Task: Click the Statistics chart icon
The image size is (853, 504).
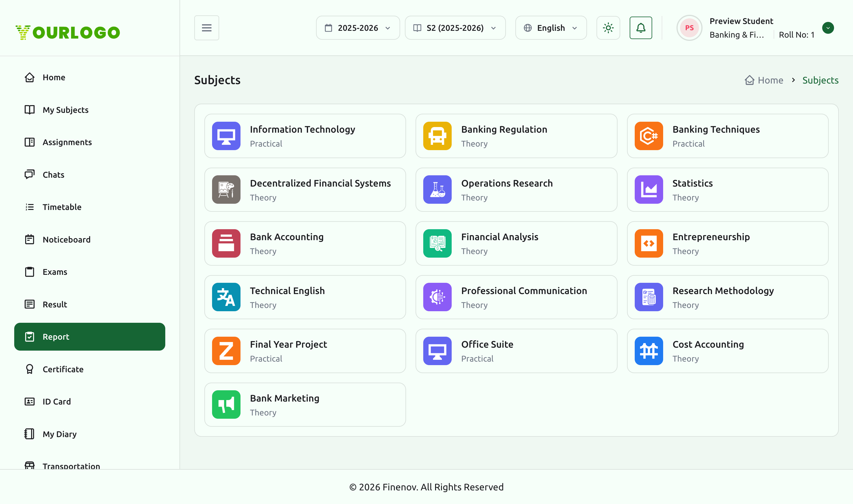Action: coord(649,190)
